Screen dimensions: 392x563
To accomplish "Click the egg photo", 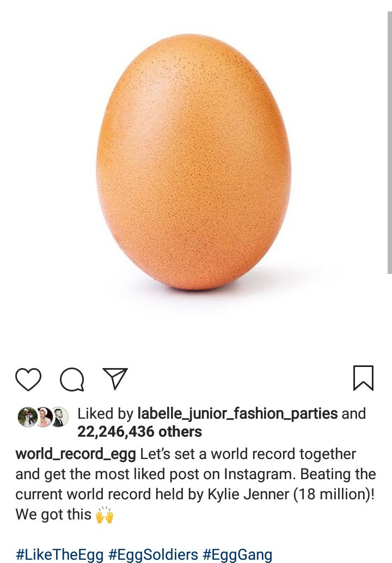I will (x=194, y=162).
